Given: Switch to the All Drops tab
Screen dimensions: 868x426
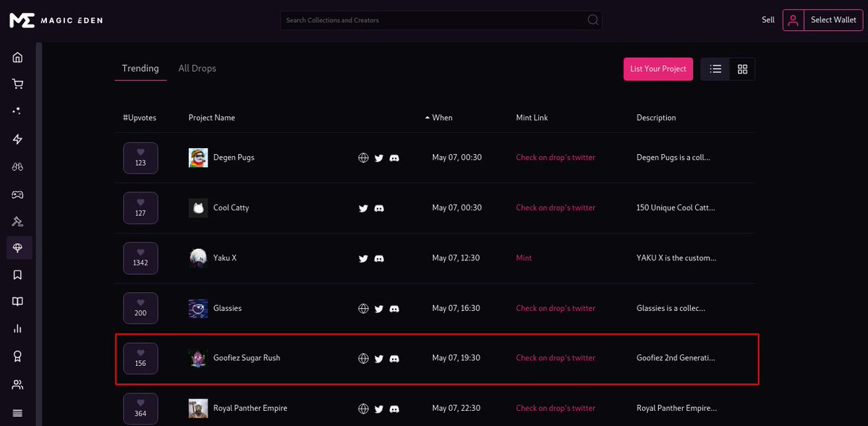Looking at the screenshot, I should (x=197, y=68).
